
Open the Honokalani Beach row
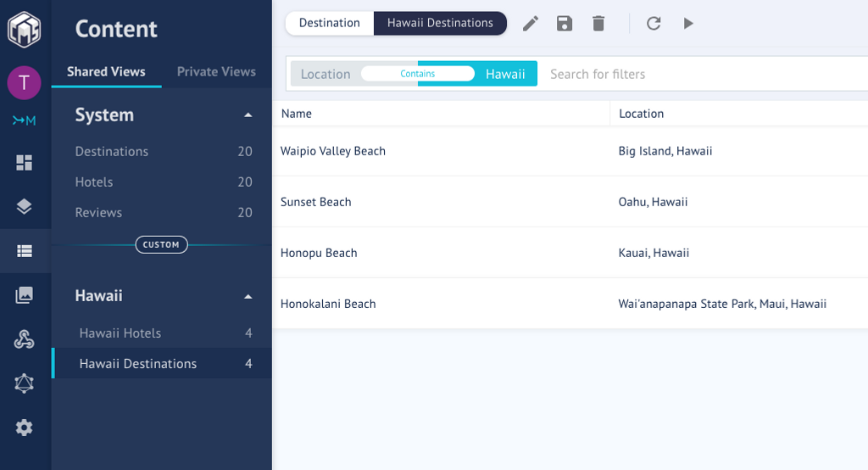click(x=570, y=304)
